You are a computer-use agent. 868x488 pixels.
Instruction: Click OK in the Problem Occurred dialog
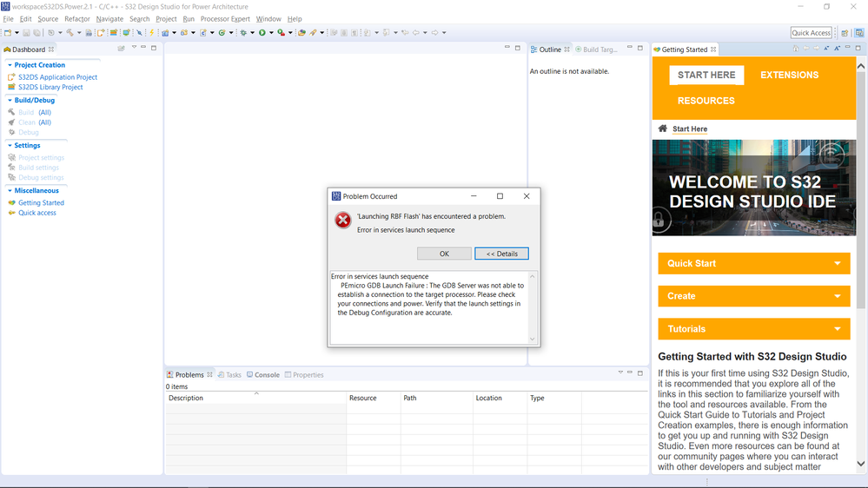click(x=444, y=254)
